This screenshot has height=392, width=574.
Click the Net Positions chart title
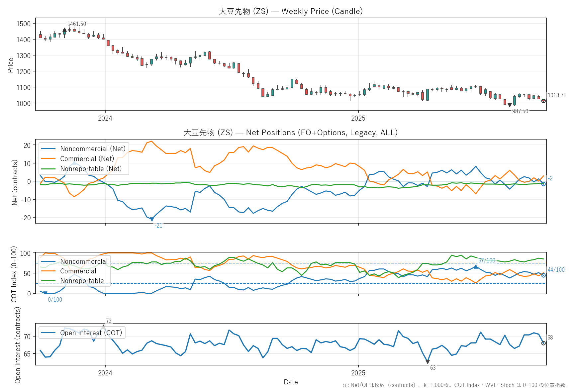tap(291, 133)
